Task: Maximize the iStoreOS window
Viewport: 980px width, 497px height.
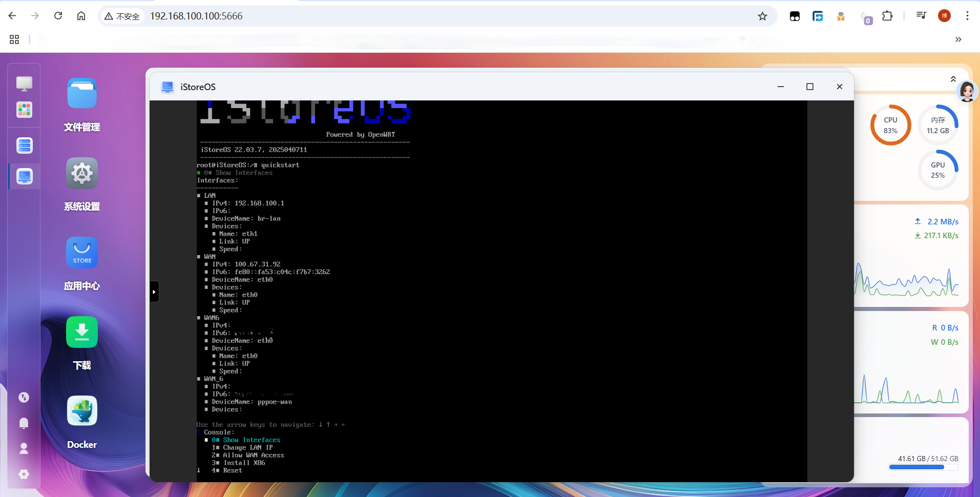Action: pos(810,87)
